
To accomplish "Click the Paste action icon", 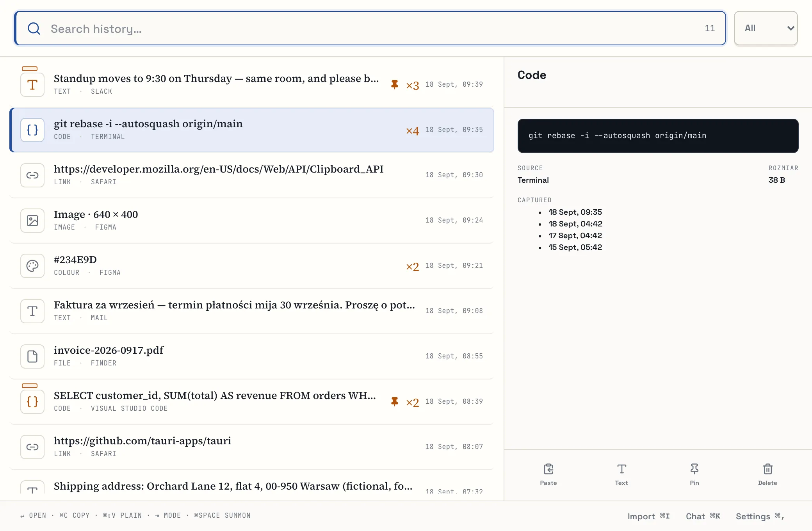I will click(x=548, y=469).
